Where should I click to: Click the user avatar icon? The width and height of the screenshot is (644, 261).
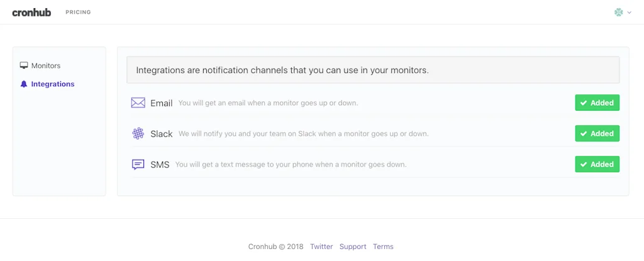click(x=618, y=12)
